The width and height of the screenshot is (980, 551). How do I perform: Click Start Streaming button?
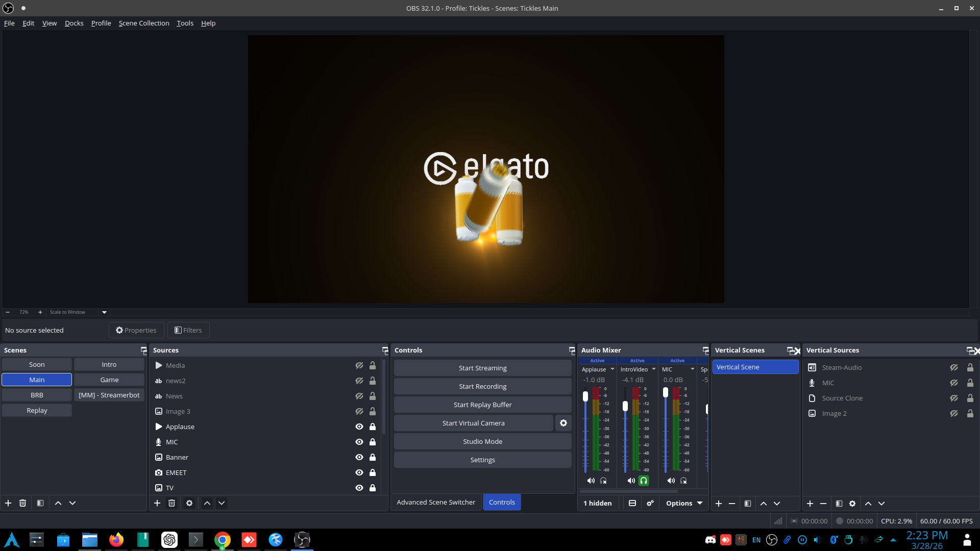483,368
